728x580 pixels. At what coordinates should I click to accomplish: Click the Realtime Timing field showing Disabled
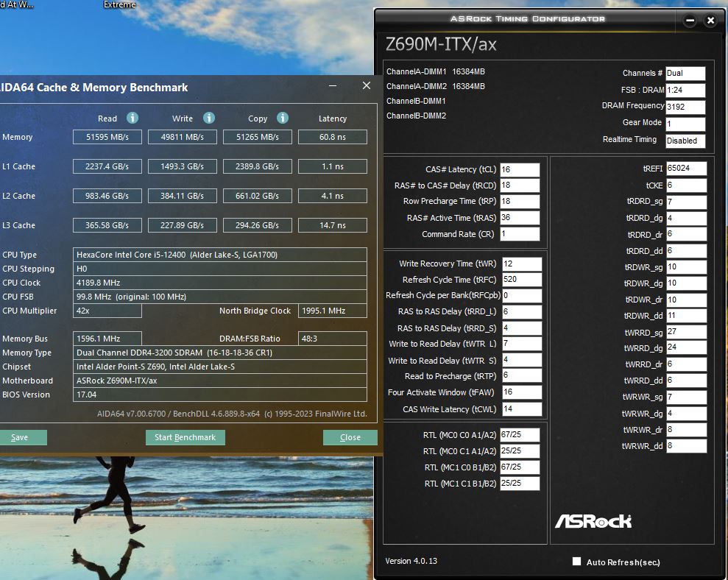click(x=685, y=141)
